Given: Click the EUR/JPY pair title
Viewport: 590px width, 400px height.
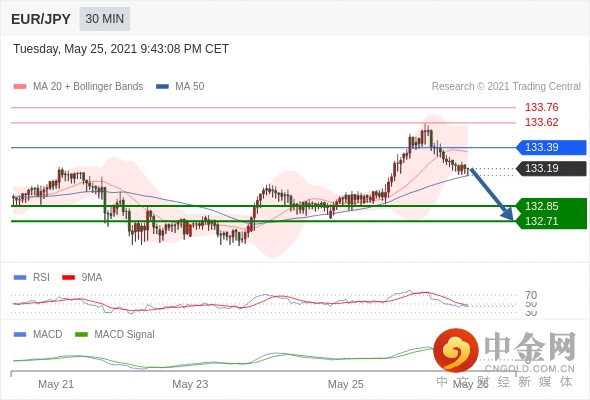Looking at the screenshot, I should 41,19.
